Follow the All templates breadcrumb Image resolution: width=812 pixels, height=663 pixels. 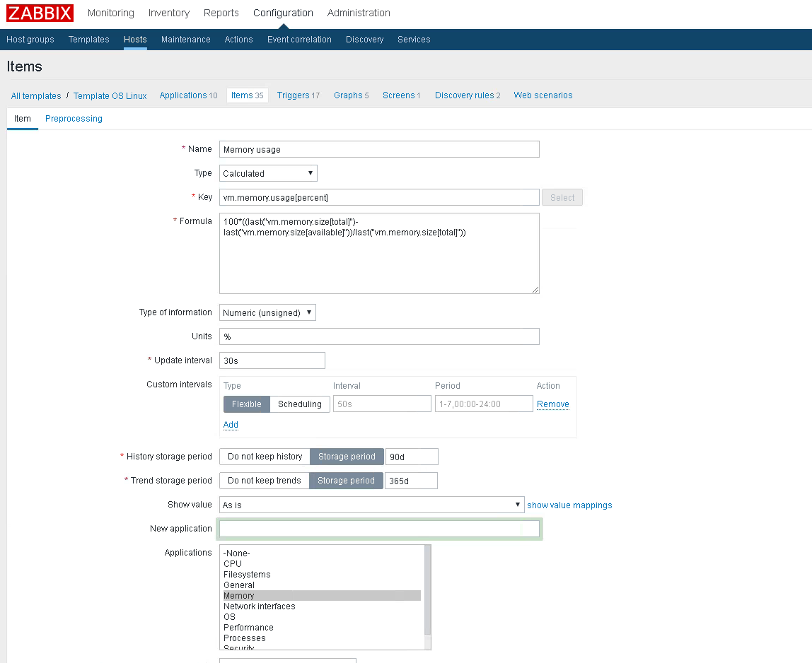[36, 95]
